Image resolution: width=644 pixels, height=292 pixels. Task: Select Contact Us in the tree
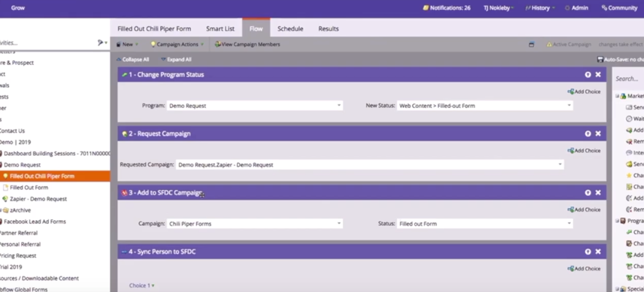click(12, 131)
